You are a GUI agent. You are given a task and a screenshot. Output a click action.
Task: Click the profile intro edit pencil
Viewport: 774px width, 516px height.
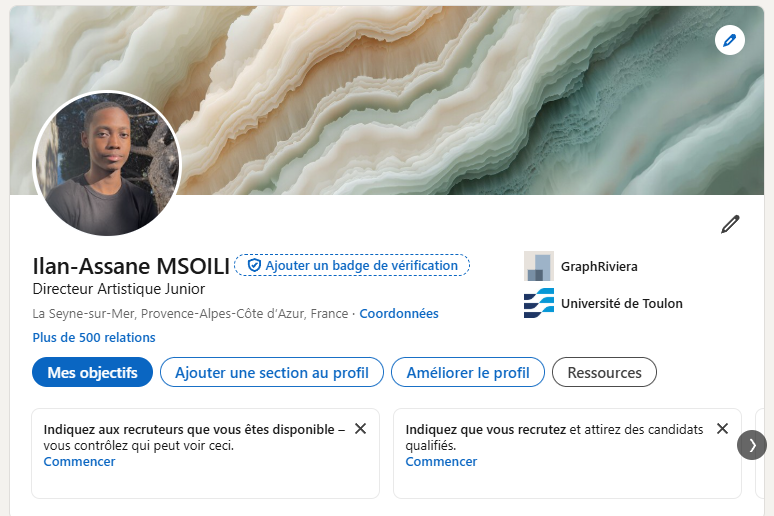(x=730, y=224)
